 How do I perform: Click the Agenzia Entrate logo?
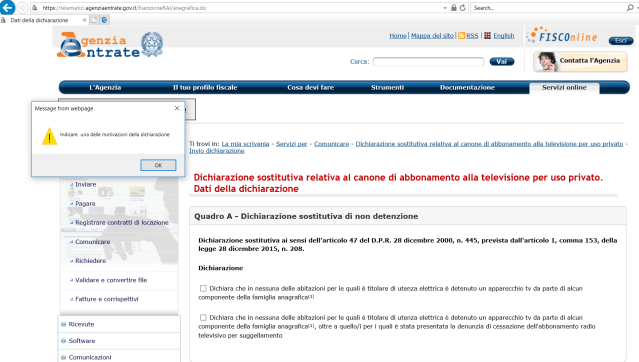tap(110, 44)
